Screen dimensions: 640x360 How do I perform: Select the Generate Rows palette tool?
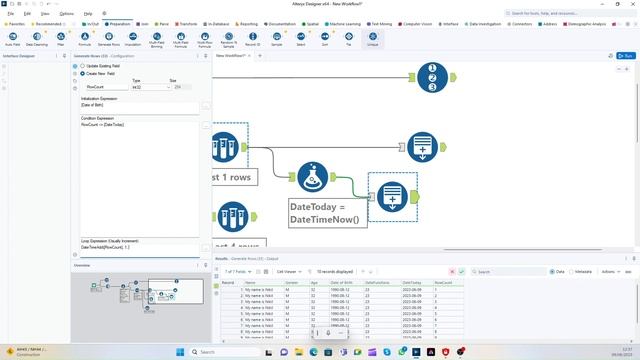[x=109, y=39]
